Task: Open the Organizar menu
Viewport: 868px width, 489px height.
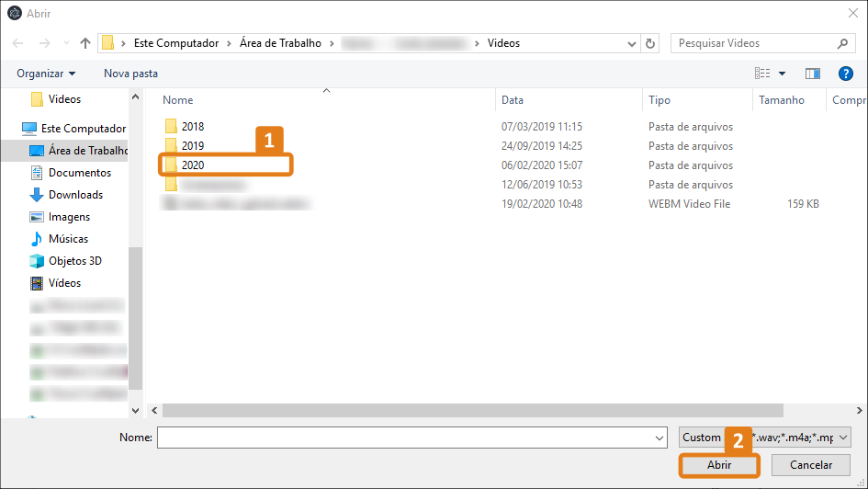Action: (46, 74)
